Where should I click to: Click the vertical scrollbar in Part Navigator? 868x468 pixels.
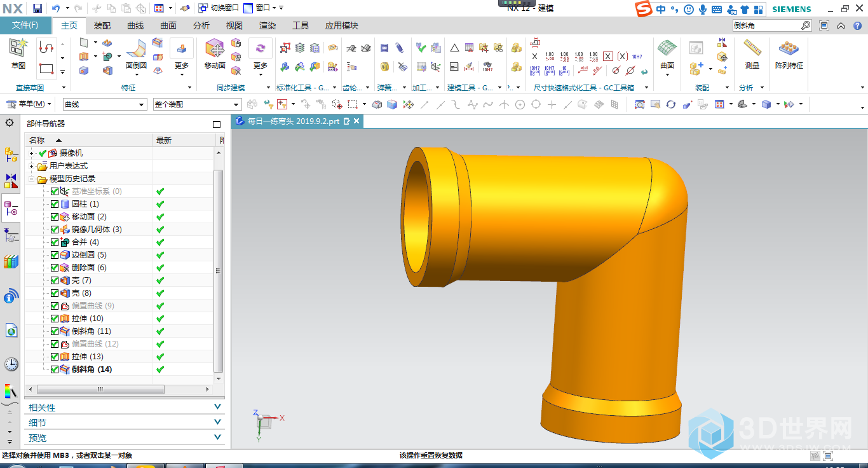pos(219,270)
